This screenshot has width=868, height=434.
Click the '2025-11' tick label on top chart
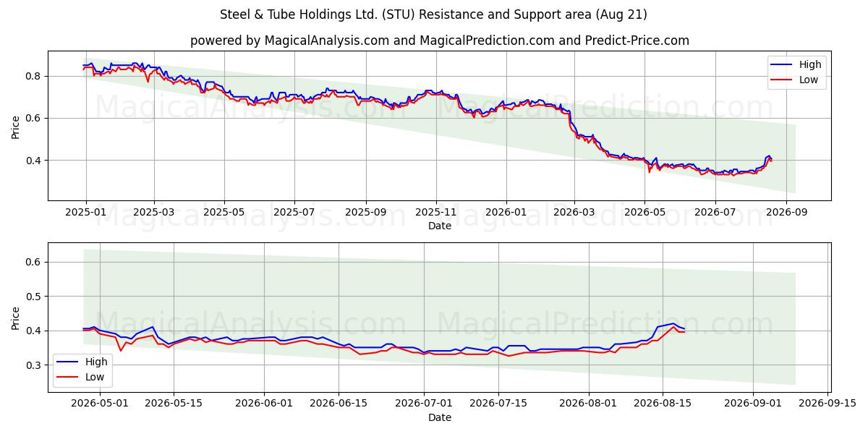[x=435, y=213]
